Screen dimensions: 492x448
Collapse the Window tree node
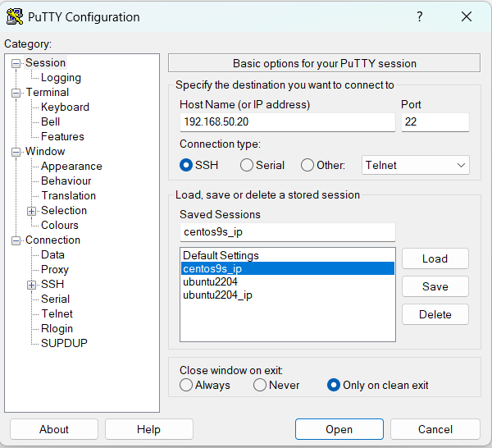coord(16,153)
